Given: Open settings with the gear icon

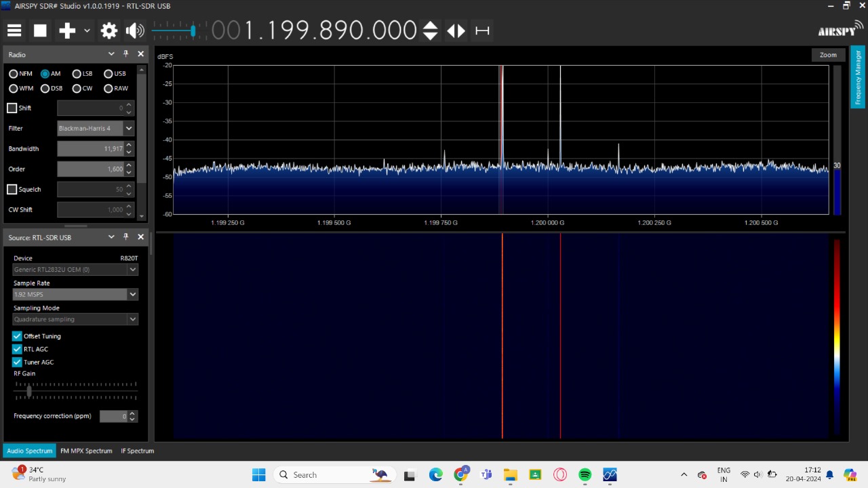Looking at the screenshot, I should tap(109, 30).
